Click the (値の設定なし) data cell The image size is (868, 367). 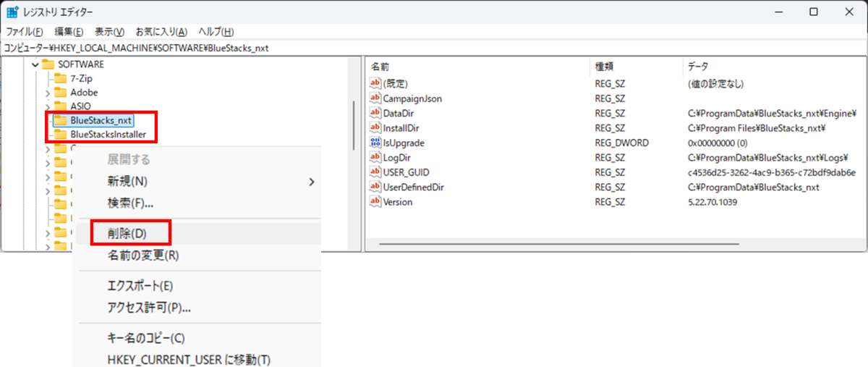(x=716, y=84)
